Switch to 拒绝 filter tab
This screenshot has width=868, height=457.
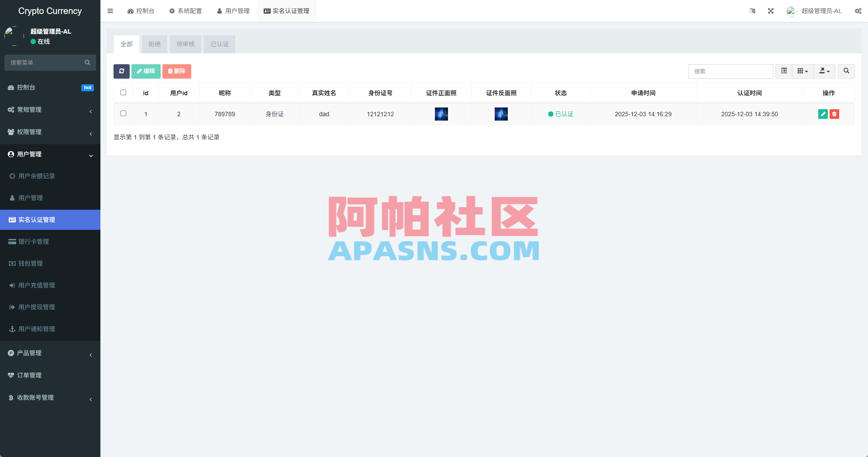[x=155, y=44]
